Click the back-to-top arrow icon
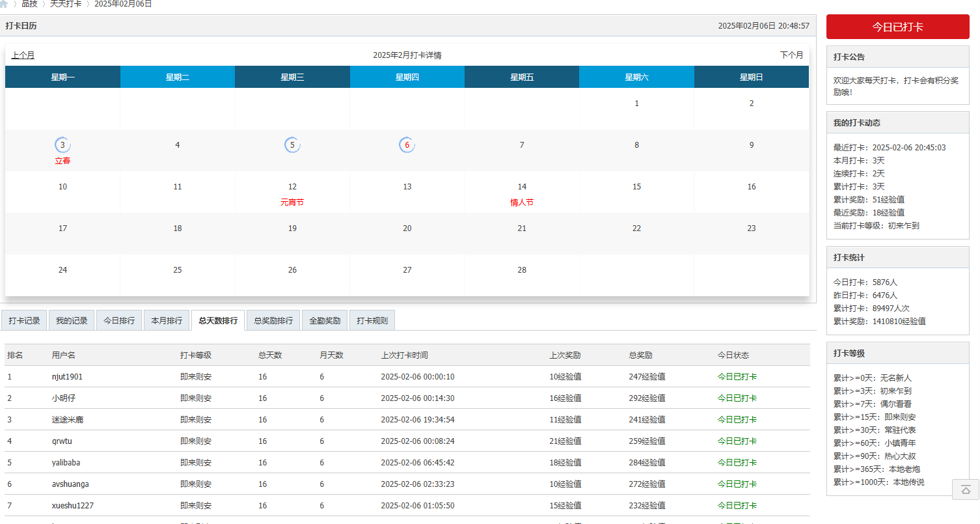This screenshot has height=524, width=980. point(966,490)
